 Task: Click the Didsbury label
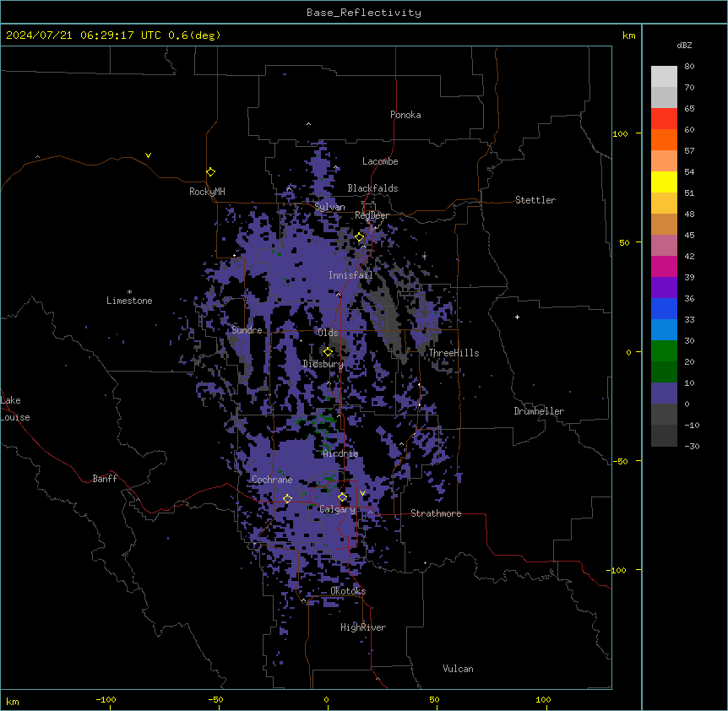pos(323,364)
